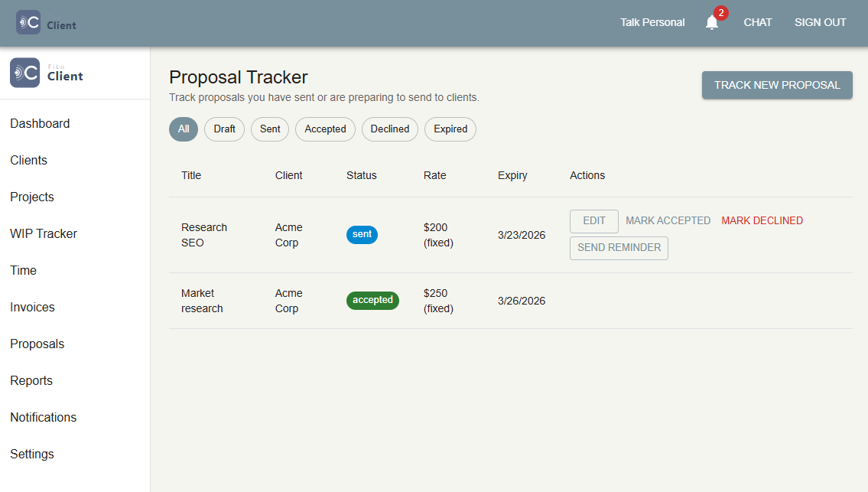The image size is (868, 492).
Task: Edit the Research SEO proposal
Action: tap(593, 221)
